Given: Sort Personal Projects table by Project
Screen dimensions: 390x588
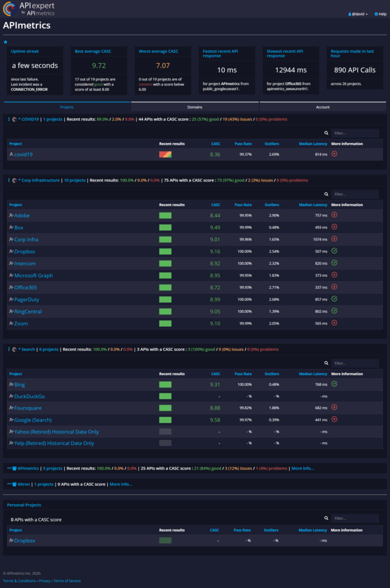Looking at the screenshot, I should [x=15, y=530].
